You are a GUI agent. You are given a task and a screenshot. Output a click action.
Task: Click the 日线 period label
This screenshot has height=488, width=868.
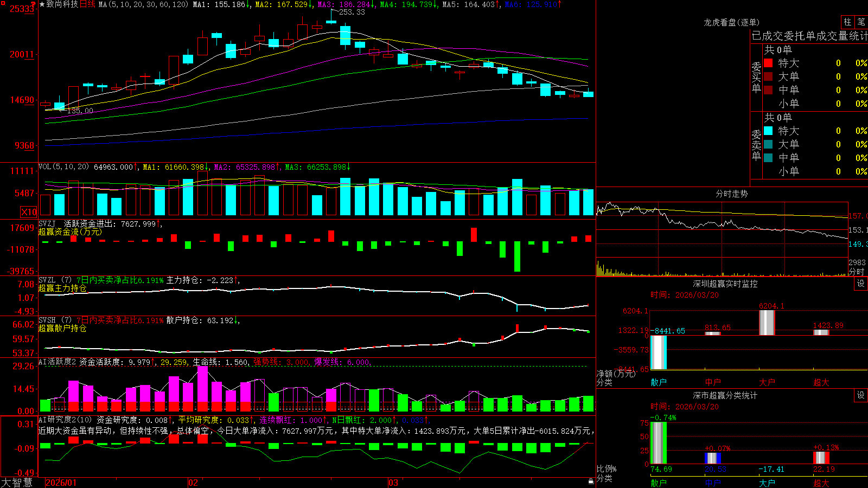pyautogui.click(x=87, y=4)
